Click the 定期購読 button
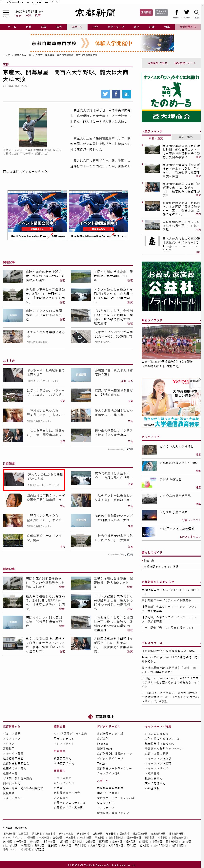The image size is (204, 868). click(x=146, y=12)
